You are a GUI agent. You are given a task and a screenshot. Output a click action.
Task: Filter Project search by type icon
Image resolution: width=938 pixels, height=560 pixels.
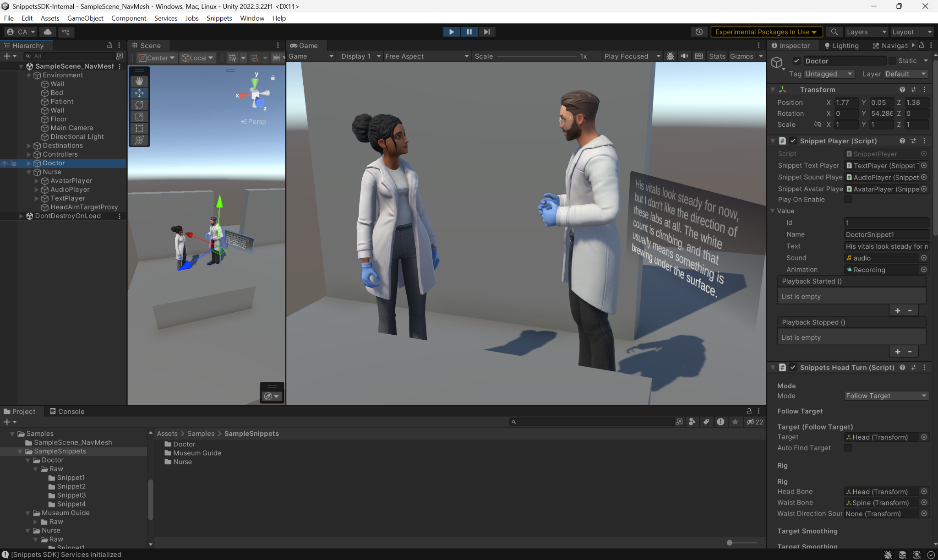692,422
